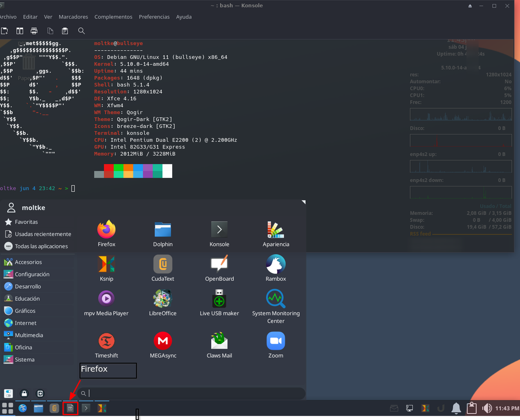Click the moltke user profile entry
The image size is (520, 420).
click(x=26, y=207)
